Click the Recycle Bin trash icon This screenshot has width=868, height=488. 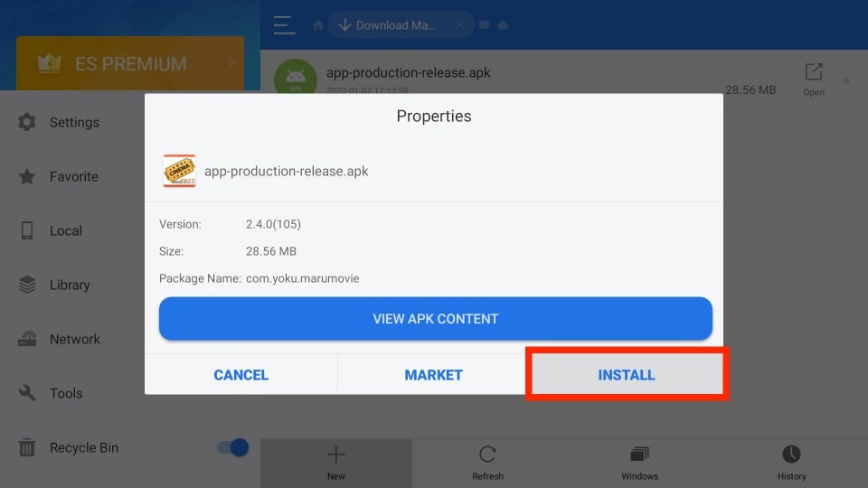coord(26,447)
